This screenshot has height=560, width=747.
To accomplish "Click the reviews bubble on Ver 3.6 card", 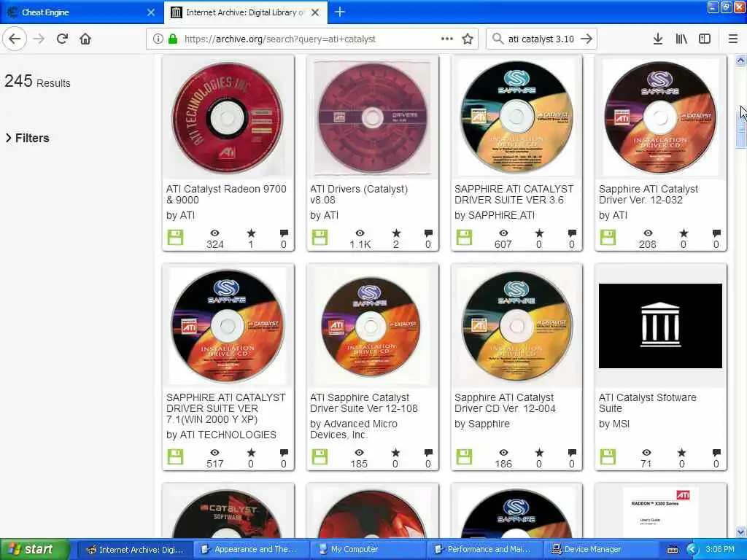I will [572, 233].
